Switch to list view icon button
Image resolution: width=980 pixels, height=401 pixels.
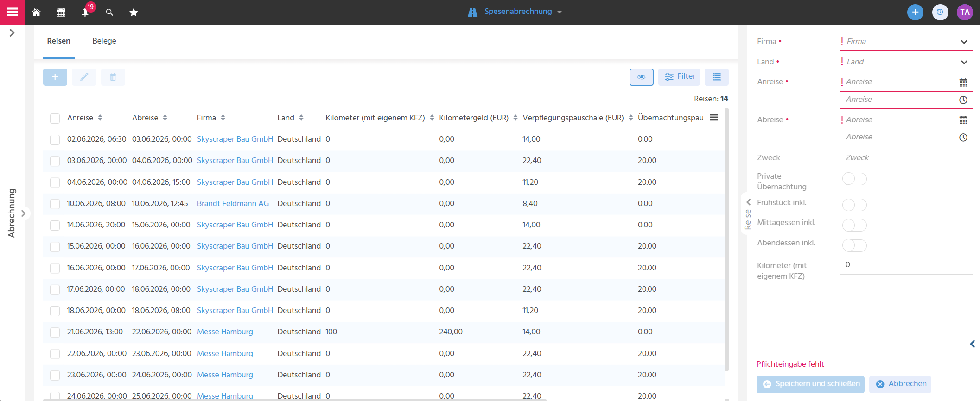(717, 77)
